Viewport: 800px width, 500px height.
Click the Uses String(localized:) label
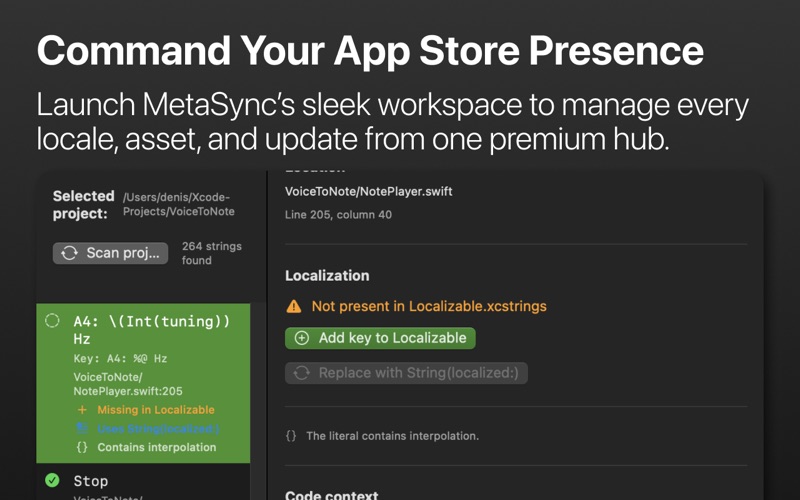click(158, 429)
